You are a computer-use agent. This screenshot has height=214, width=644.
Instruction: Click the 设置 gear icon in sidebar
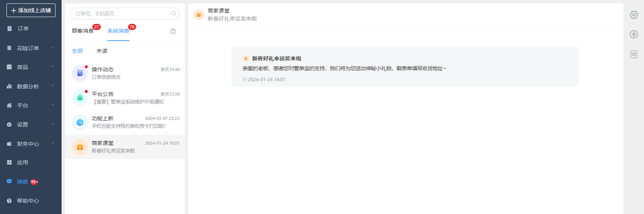point(10,124)
